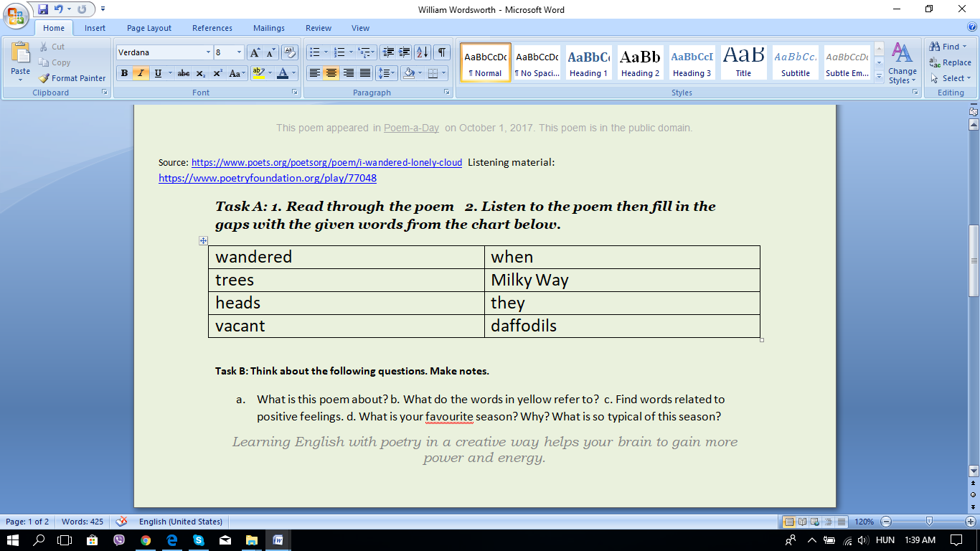The width and height of the screenshot is (980, 551).
Task: Open the Bullets list dropdown arrow
Action: click(x=326, y=52)
